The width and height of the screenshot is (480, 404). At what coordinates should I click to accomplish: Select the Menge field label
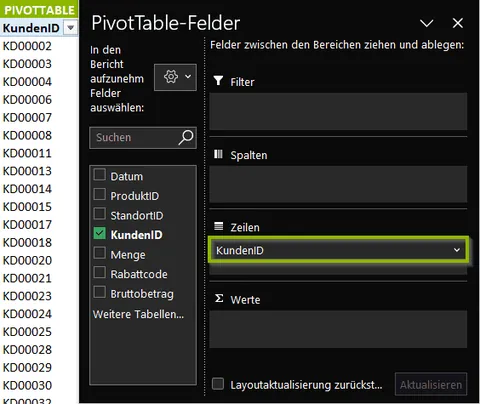tap(128, 255)
